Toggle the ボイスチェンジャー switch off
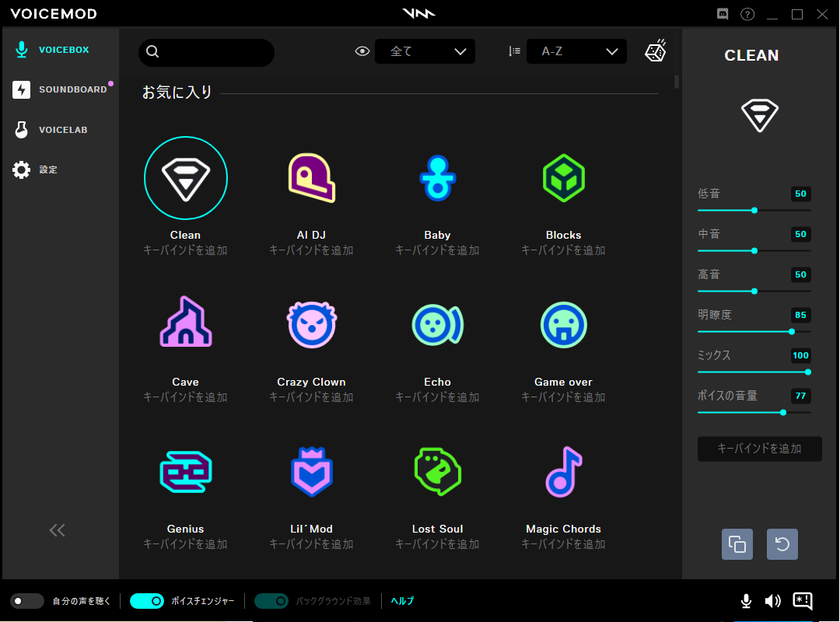840x622 pixels. click(147, 601)
